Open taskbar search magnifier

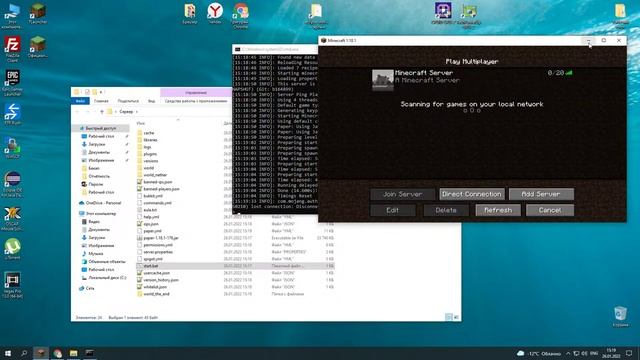click(x=24, y=353)
